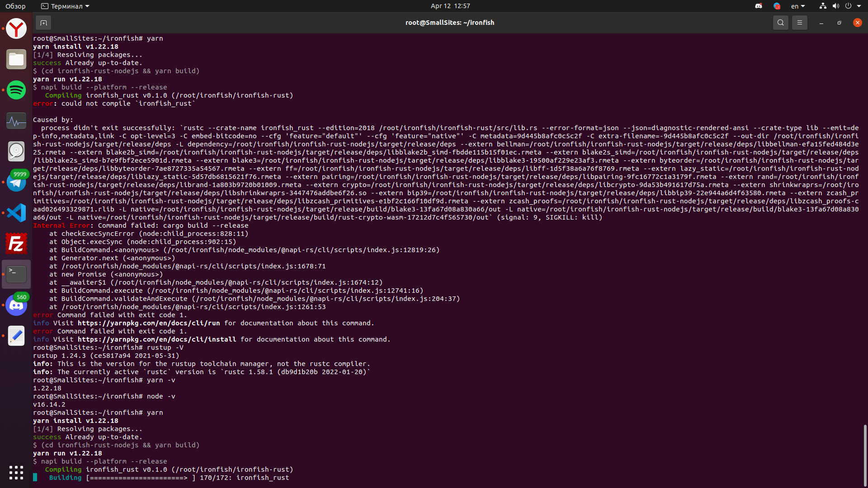Launch Visual Studio Code from dock
The image size is (868, 488).
[x=16, y=213]
